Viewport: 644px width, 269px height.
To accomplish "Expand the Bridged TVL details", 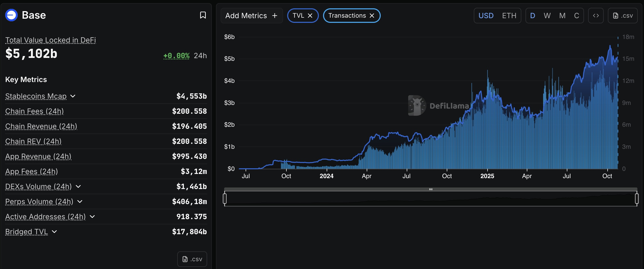I will 54,232.
